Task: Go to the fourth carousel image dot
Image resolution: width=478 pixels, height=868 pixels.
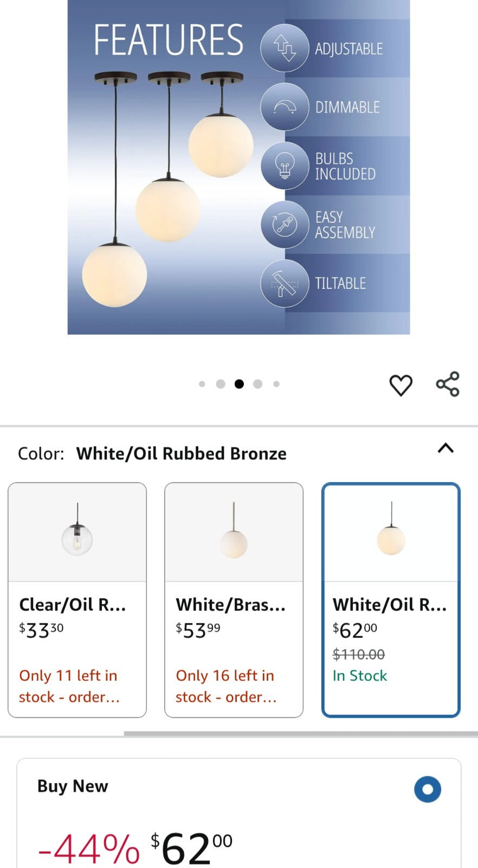Action: pyautogui.click(x=258, y=384)
